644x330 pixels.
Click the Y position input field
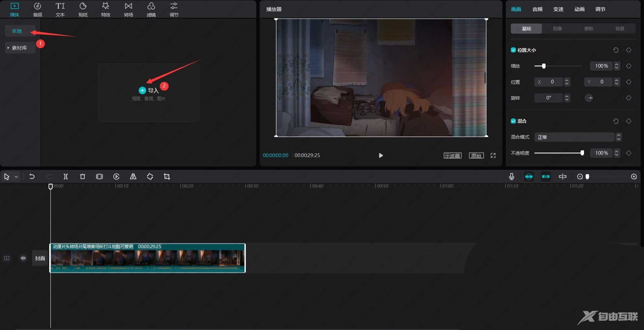click(x=598, y=82)
